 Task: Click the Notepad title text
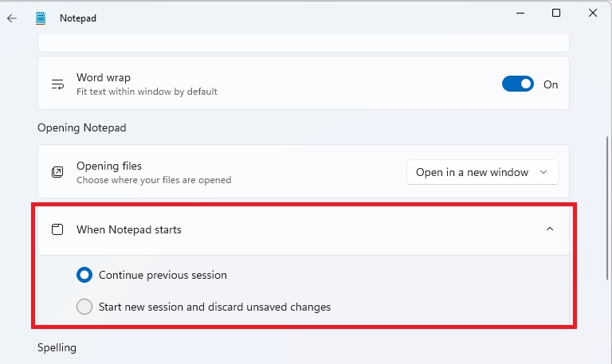pyautogui.click(x=78, y=18)
